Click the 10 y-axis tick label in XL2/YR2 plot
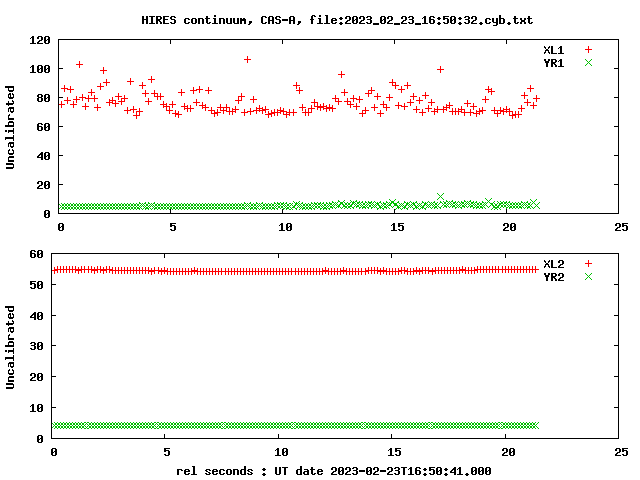This screenshot has width=640, height=480. [36, 408]
